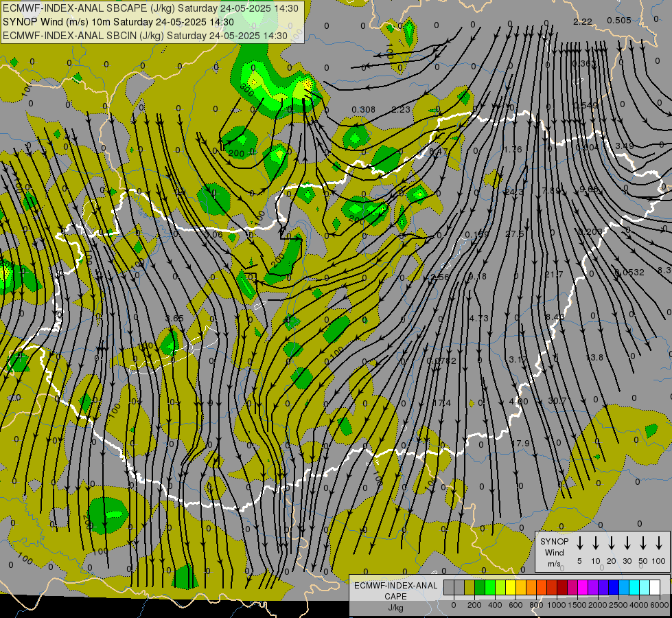Select the pure blue CAPE legend swatch
This screenshot has width=672, height=618.
pos(614,587)
